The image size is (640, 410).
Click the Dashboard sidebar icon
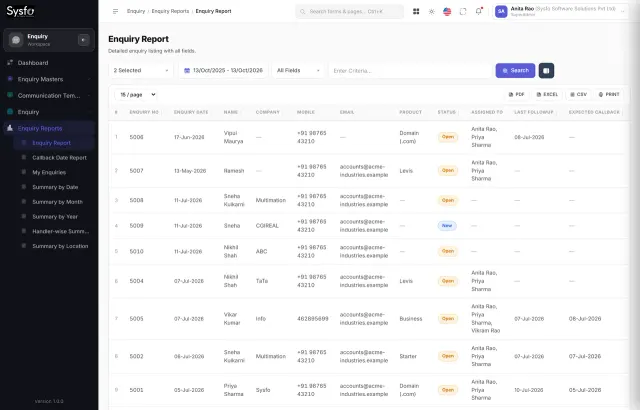click(10, 62)
